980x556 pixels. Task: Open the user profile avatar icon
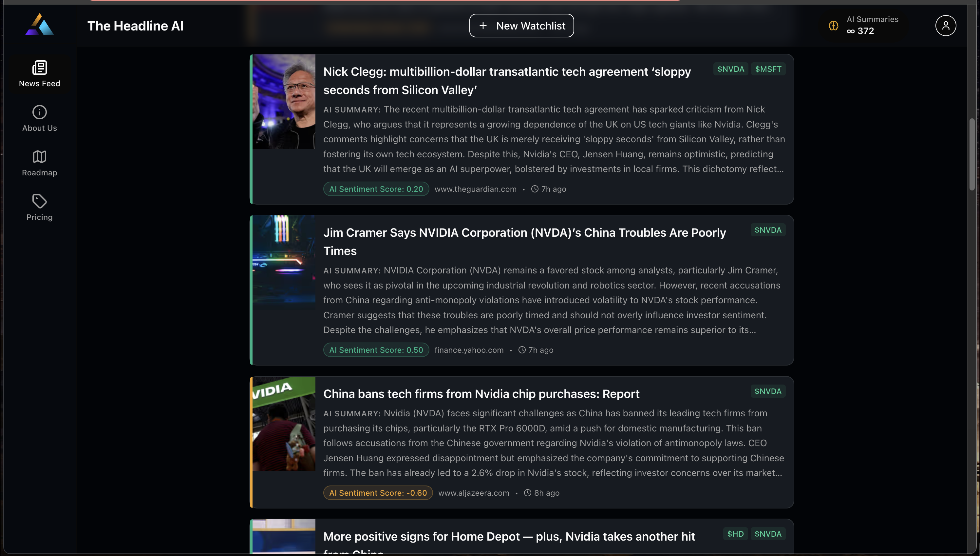click(946, 26)
